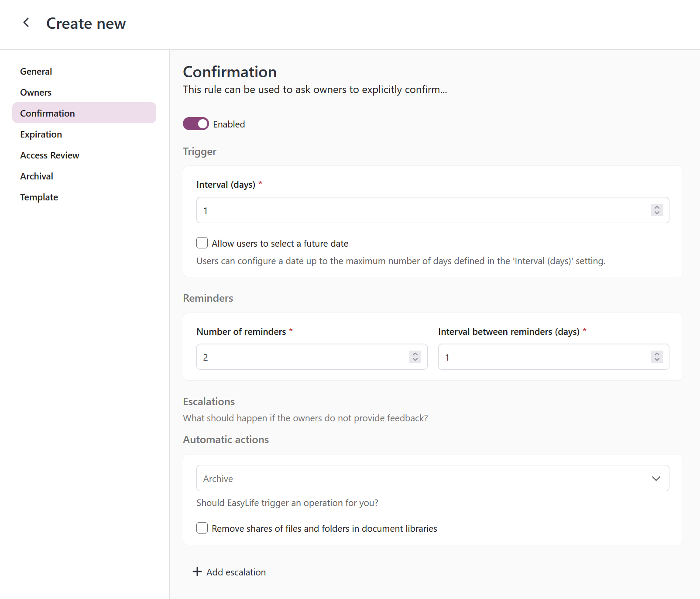Navigate to the Archival section
Viewport: 700px width, 599px height.
click(37, 176)
